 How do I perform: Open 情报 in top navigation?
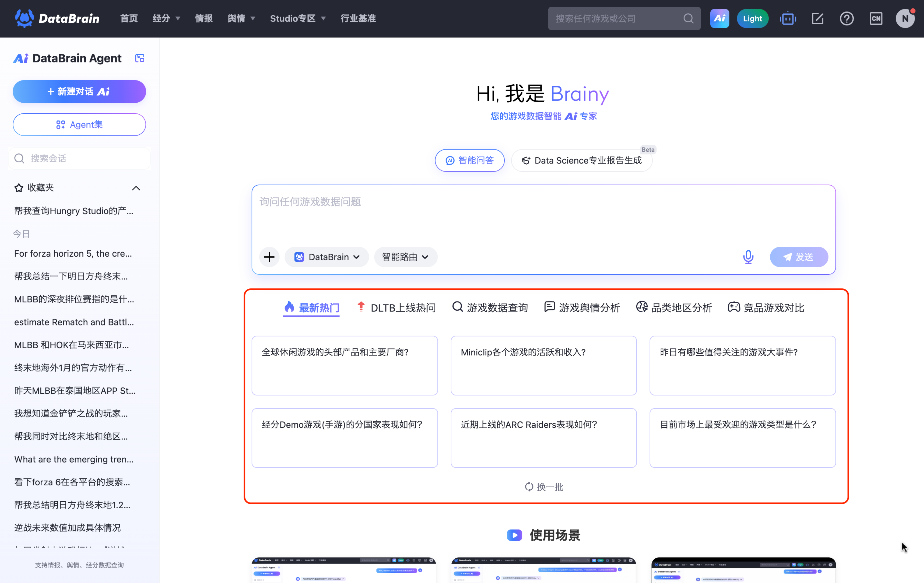203,18
